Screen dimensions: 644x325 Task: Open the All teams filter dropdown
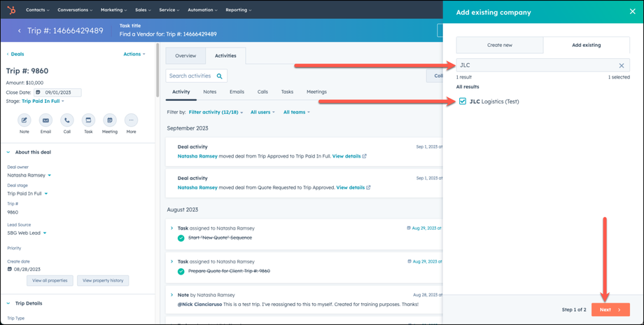coord(297,112)
